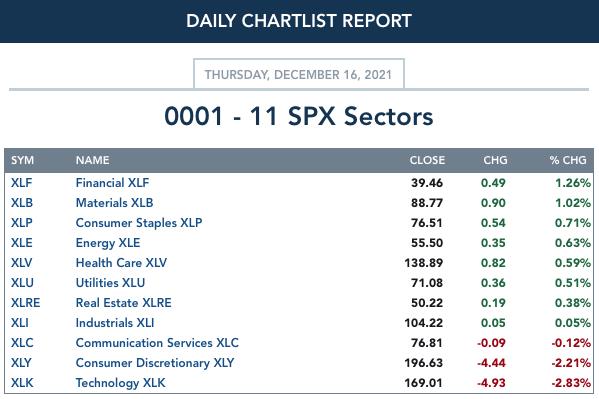The height and width of the screenshot is (399, 599).
Task: Open Consumer Discretionary XLY link
Action: tap(155, 363)
